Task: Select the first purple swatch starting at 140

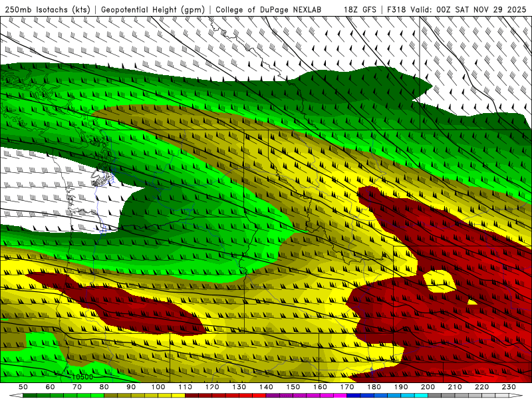Action: 273,396
